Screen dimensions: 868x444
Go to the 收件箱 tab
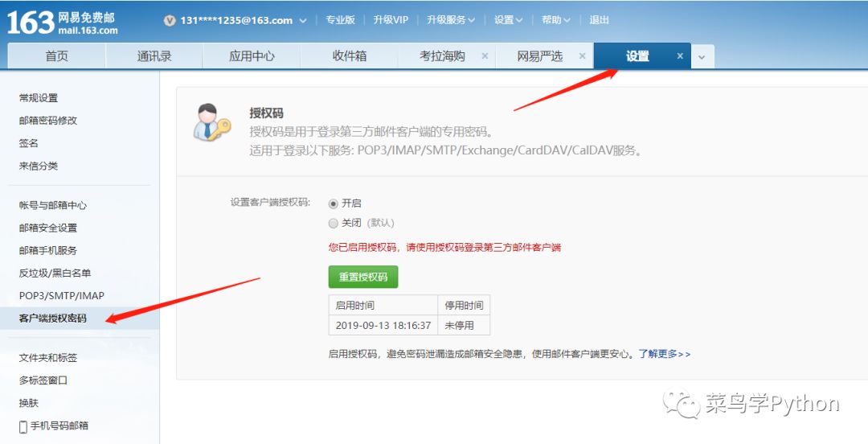pyautogui.click(x=350, y=56)
